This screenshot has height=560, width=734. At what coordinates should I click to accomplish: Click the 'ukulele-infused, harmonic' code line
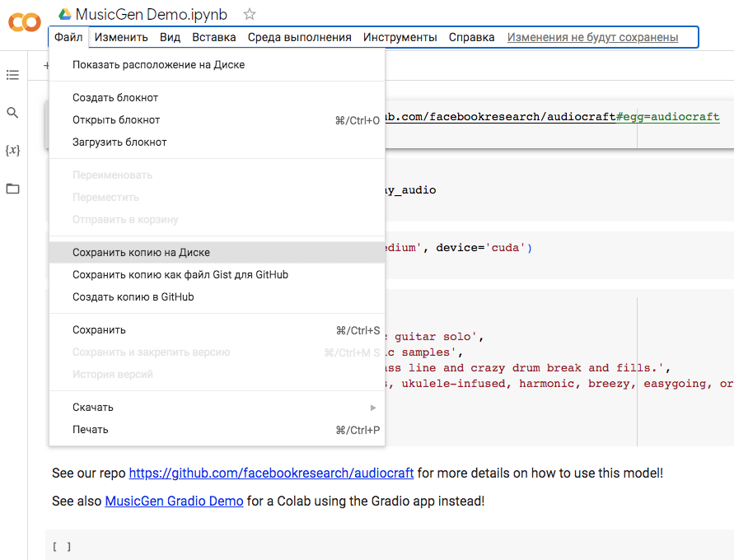(559, 384)
